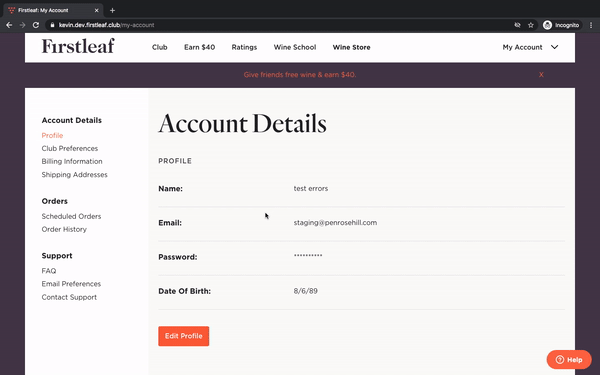The height and width of the screenshot is (375, 600).
Task: Click the Edit Profile button
Action: point(184,336)
